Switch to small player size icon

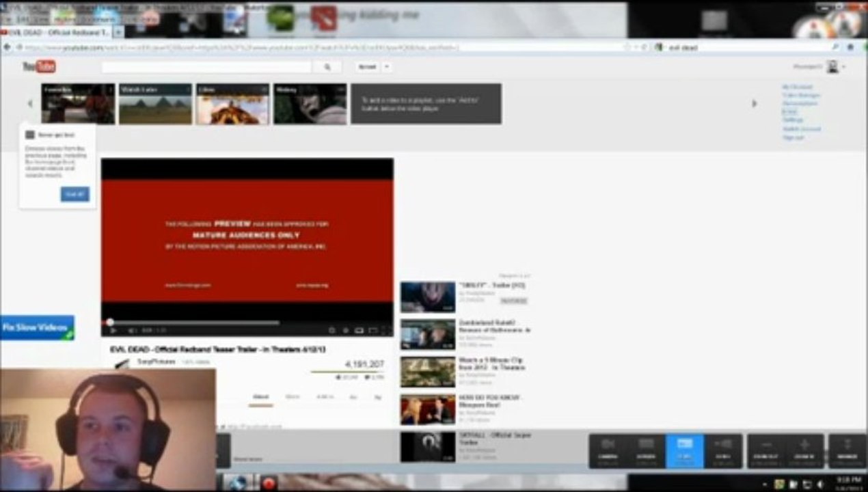pos(359,331)
